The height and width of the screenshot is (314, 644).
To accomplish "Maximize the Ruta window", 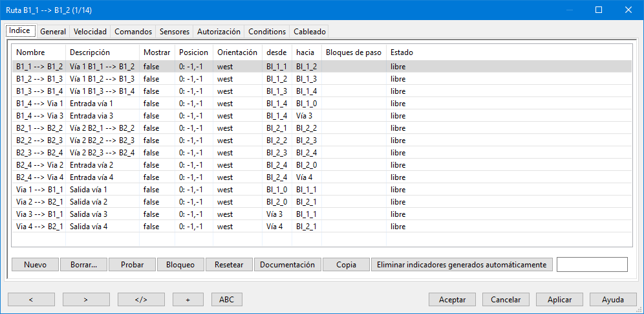I will pyautogui.click(x=599, y=10).
